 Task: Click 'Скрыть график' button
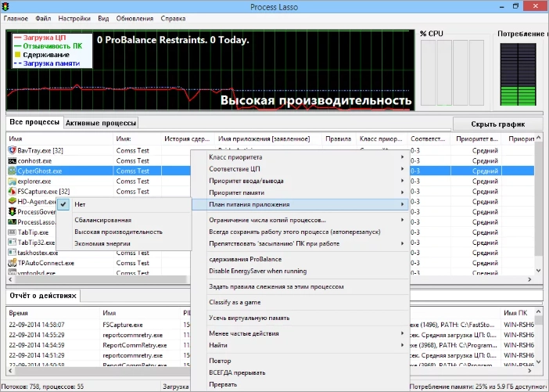pyautogui.click(x=497, y=124)
